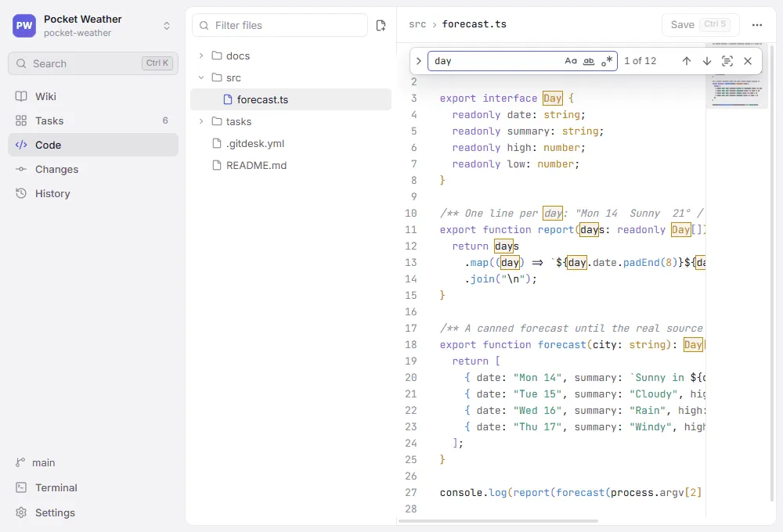Click the search magnifier icon in sidebar
Image resolution: width=783 pixels, height=532 pixels.
[21, 63]
